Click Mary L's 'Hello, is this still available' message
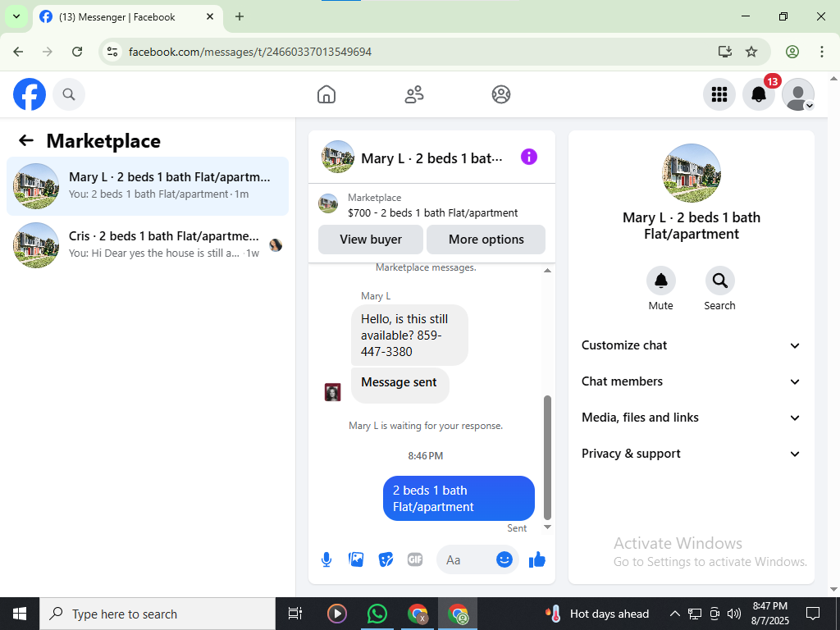Screen dimensions: 840x630 pyautogui.click(x=409, y=336)
